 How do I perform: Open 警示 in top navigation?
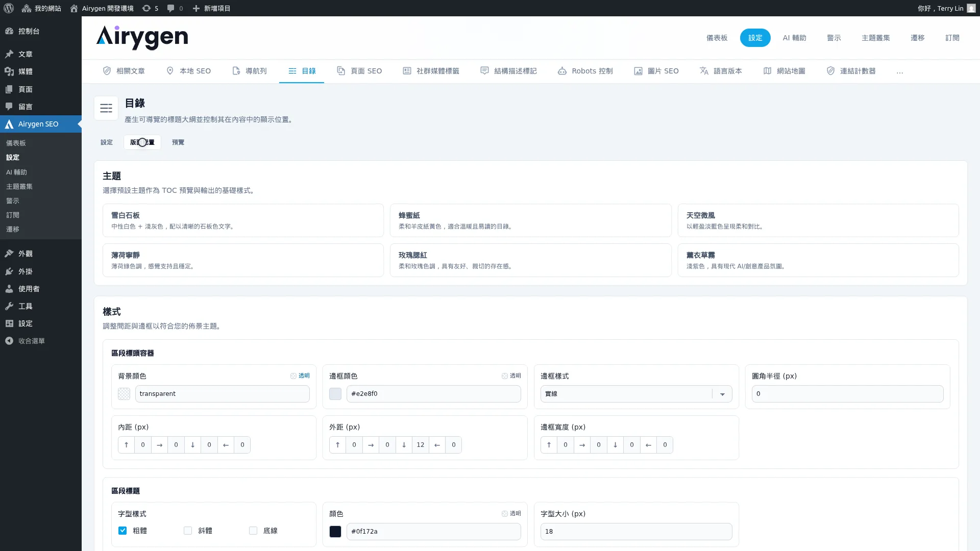pyautogui.click(x=834, y=38)
